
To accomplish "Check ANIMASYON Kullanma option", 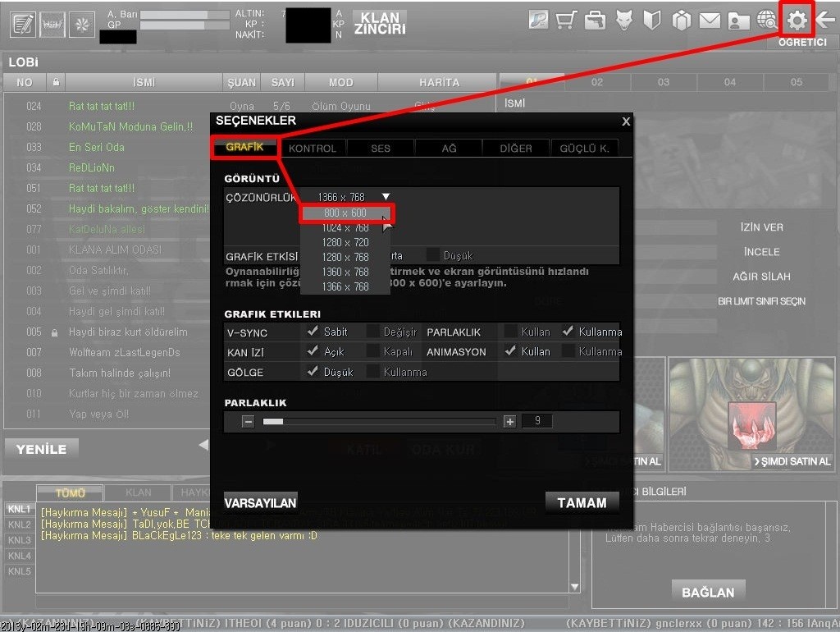I will (568, 351).
